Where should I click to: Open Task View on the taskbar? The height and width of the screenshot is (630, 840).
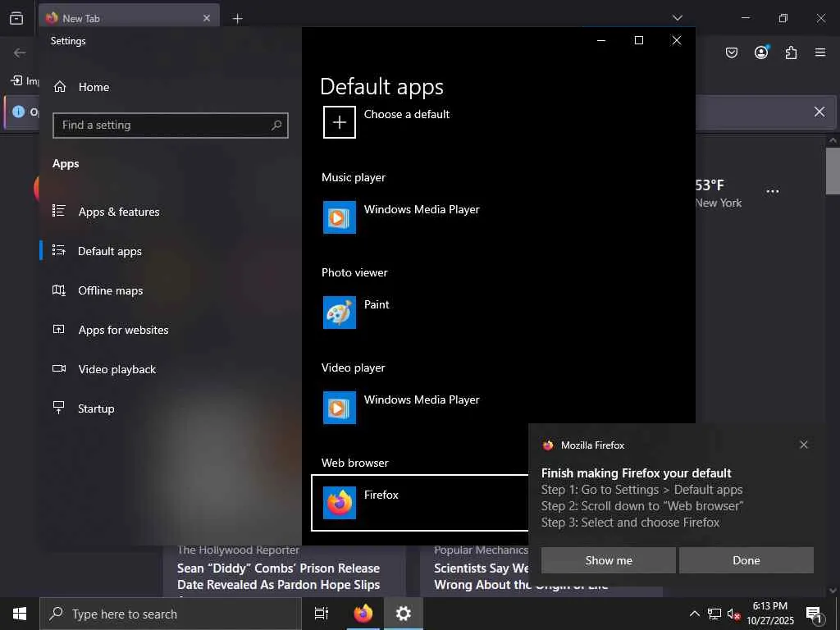[322, 614]
